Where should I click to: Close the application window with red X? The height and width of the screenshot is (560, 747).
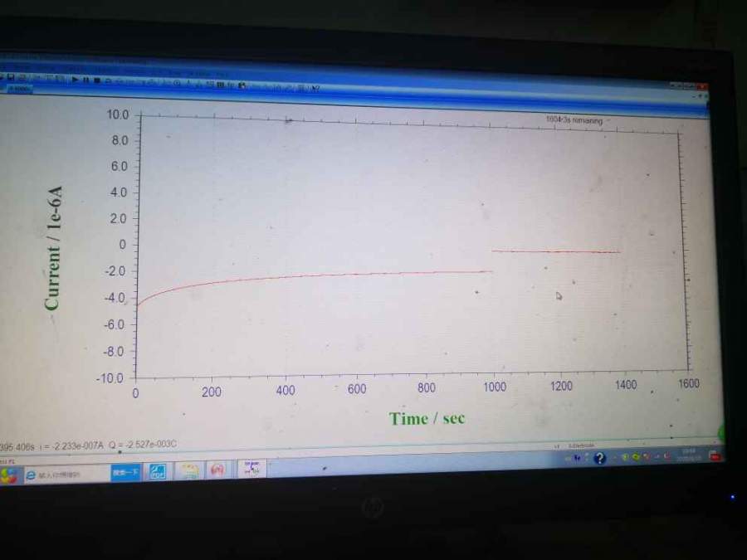pos(701,86)
